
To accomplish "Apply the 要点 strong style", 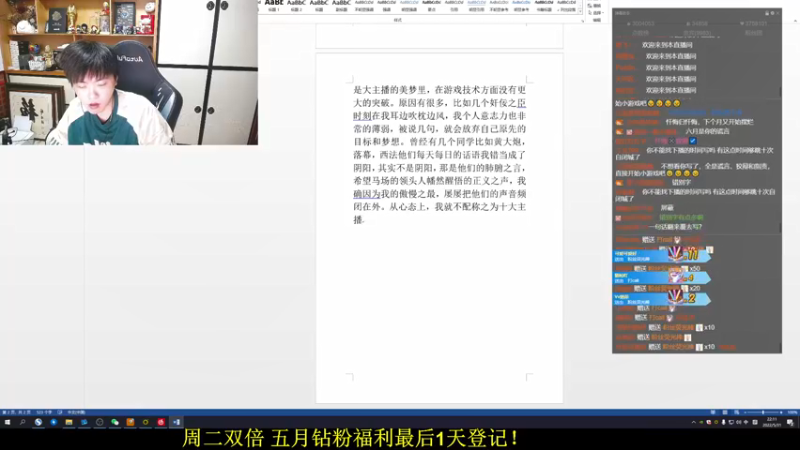I will [x=432, y=6].
